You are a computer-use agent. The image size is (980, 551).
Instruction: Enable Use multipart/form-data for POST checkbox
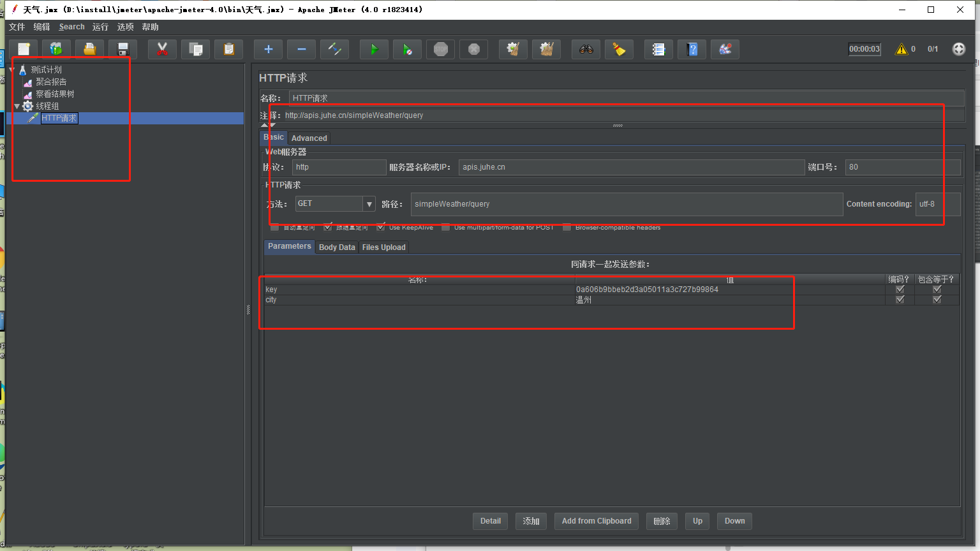tap(445, 228)
